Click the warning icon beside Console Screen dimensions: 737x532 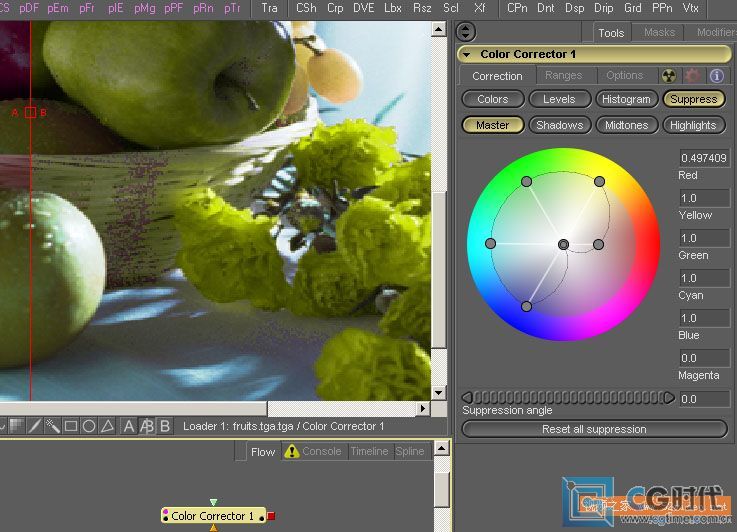point(292,451)
